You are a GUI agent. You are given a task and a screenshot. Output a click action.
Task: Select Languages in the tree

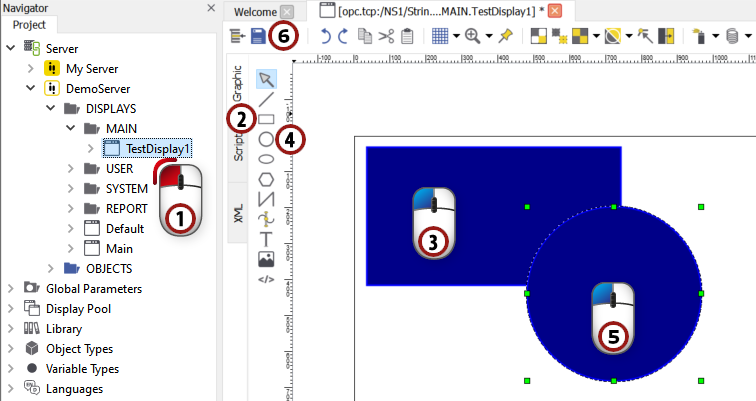(x=74, y=388)
